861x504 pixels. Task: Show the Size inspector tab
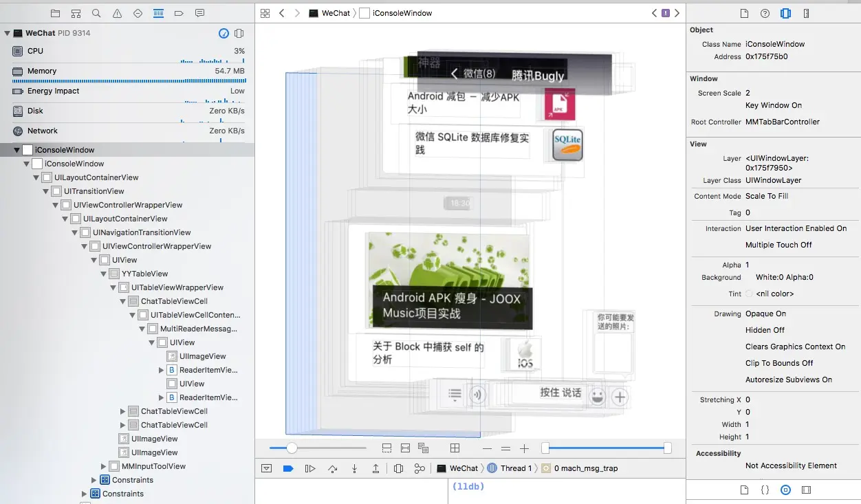coord(806,13)
